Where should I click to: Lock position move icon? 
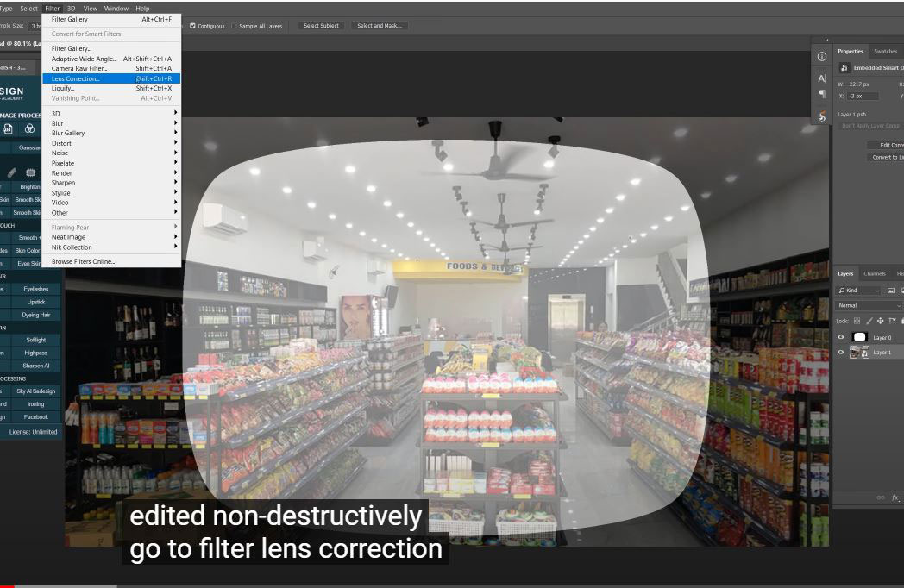coord(881,321)
